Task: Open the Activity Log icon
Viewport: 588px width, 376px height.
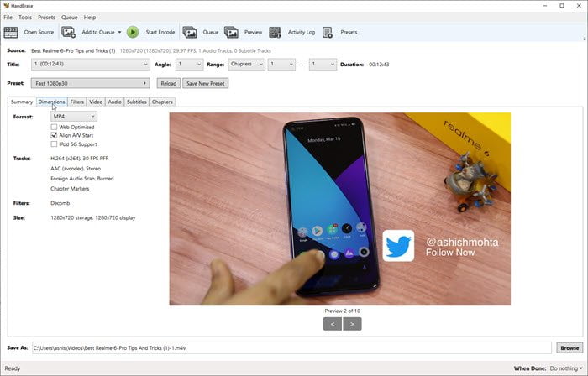Action: click(x=275, y=32)
